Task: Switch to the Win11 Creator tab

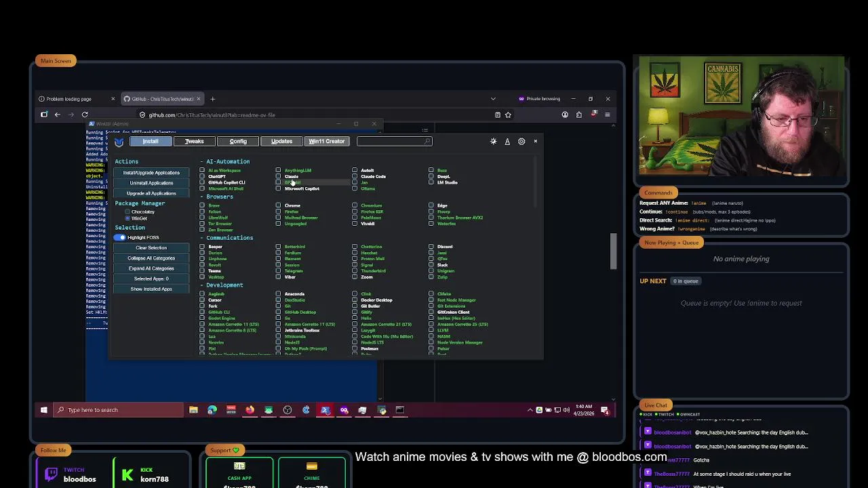Action: pos(327,141)
